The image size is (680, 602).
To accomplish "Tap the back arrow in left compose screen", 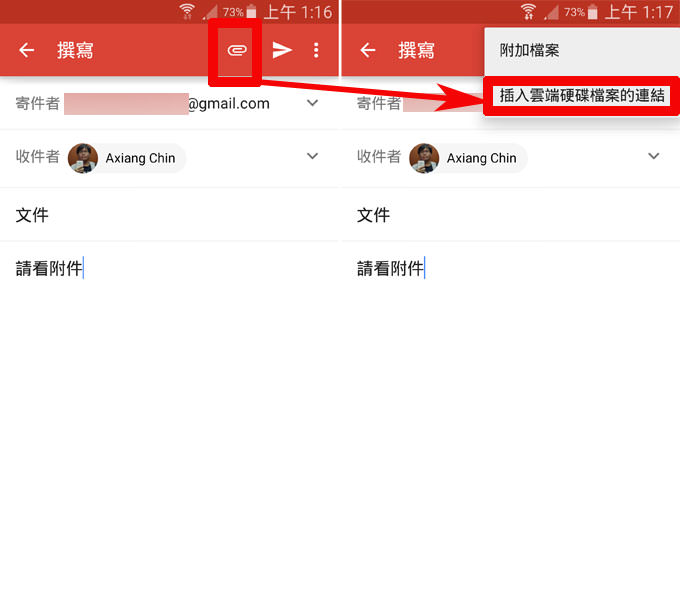I will [x=26, y=50].
